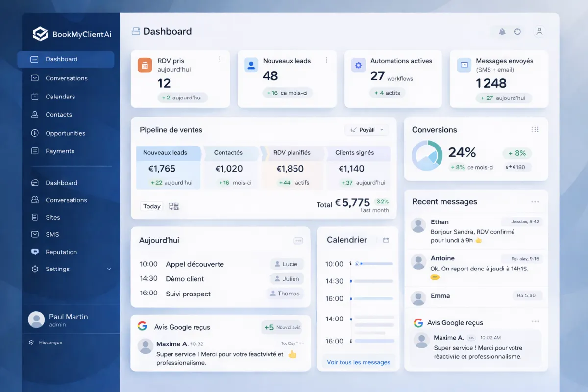Click the 14:30 timeline bar in Calendrier
Image resolution: width=588 pixels, height=392 pixels.
tap(372, 281)
